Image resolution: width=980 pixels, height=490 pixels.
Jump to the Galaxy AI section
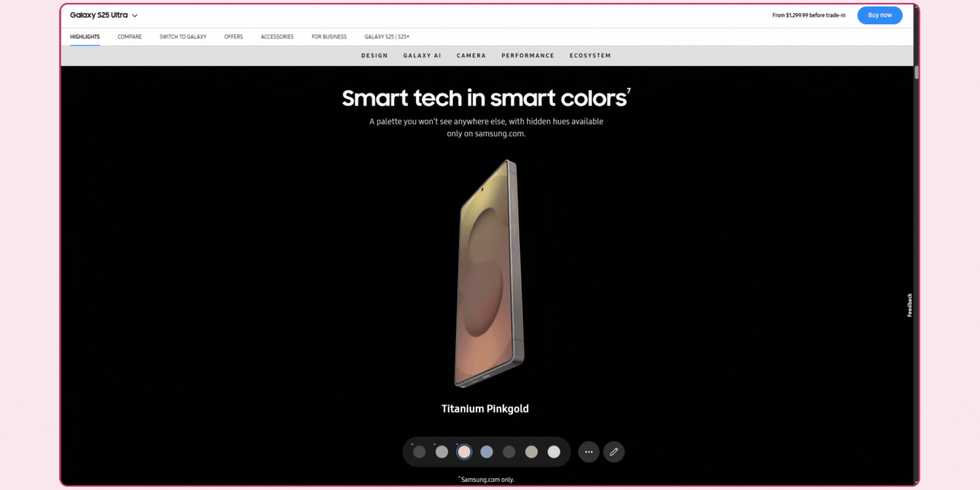click(x=422, y=56)
